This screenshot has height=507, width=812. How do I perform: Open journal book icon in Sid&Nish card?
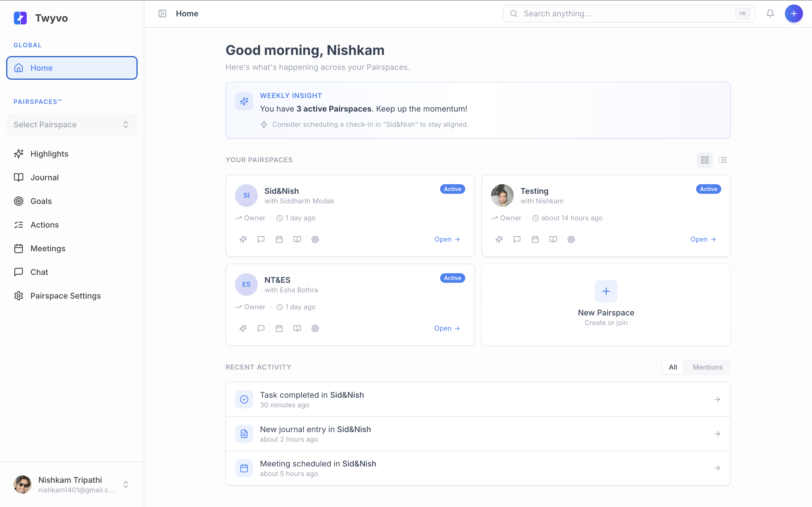click(297, 239)
